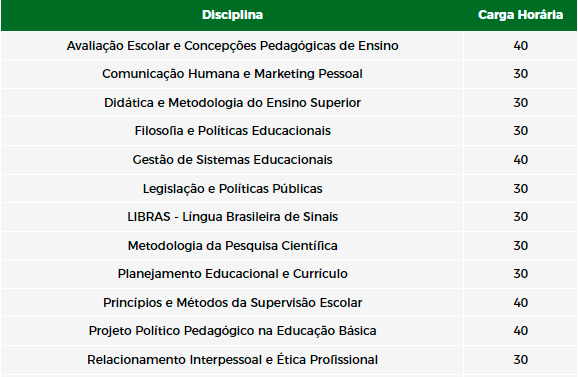Click the Disciplina column header
The image size is (578, 377).
232,15
